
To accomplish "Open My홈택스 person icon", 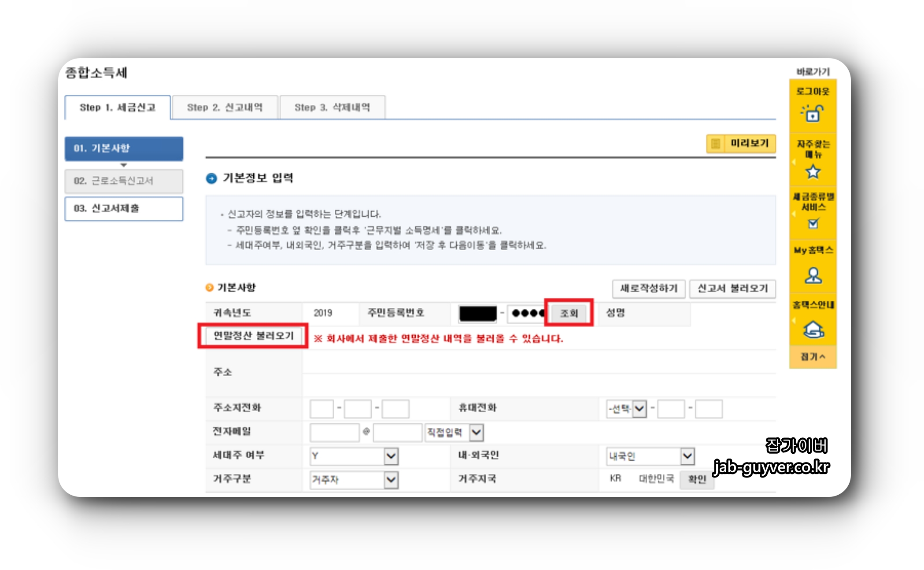I will pos(813,276).
